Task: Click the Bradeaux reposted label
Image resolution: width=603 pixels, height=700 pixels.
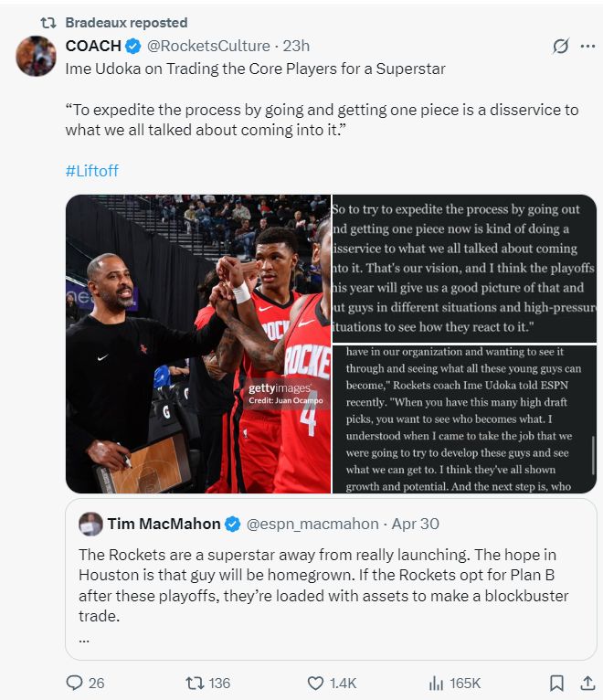Action: tap(126, 22)
